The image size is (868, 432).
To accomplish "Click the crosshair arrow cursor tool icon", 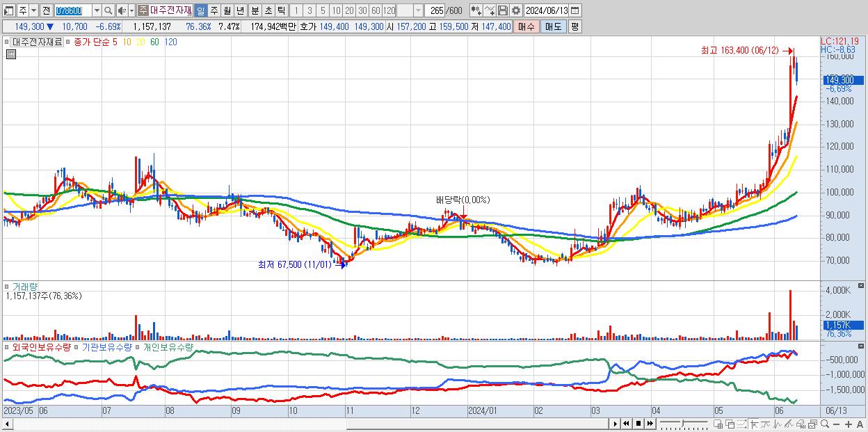I will click(x=753, y=424).
